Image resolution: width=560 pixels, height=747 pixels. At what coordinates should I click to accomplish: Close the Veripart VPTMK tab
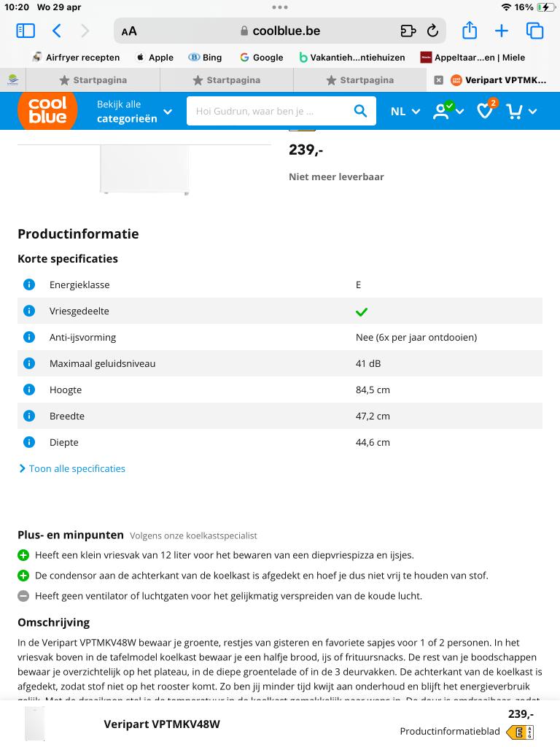[438, 80]
